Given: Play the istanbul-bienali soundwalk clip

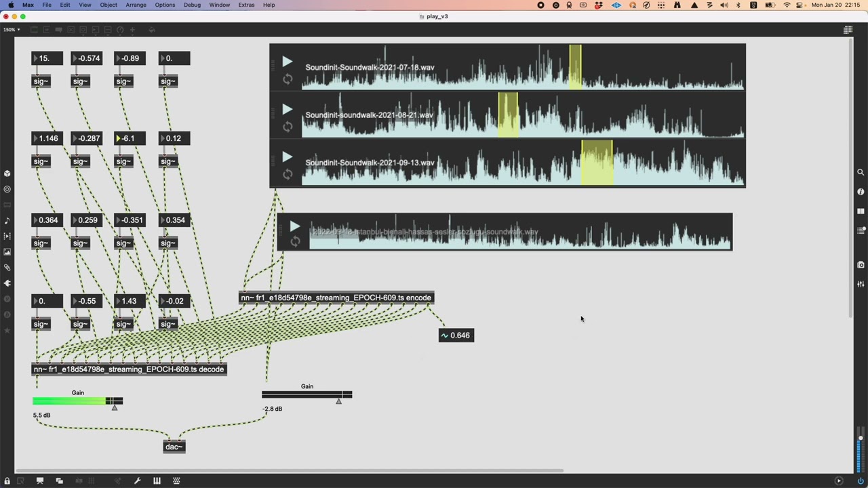Looking at the screenshot, I should (x=294, y=226).
